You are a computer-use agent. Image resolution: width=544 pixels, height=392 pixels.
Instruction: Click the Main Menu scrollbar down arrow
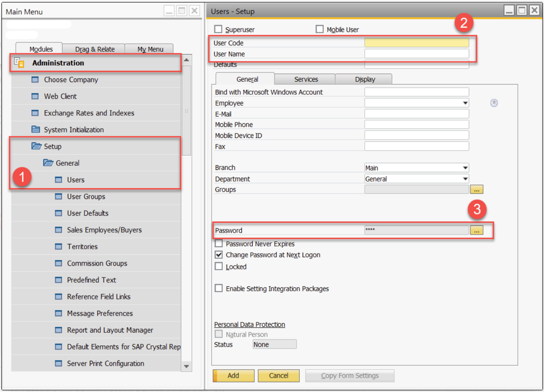(186, 366)
